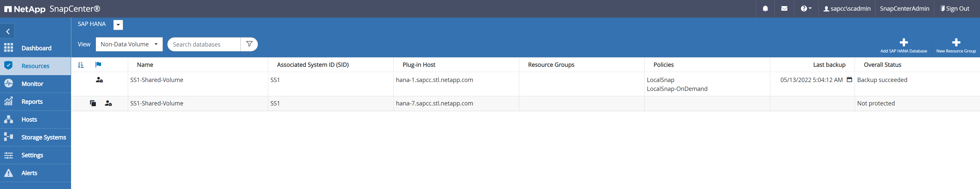
Task: Click the Add SAP HANA Database plus icon
Action: pos(903,43)
